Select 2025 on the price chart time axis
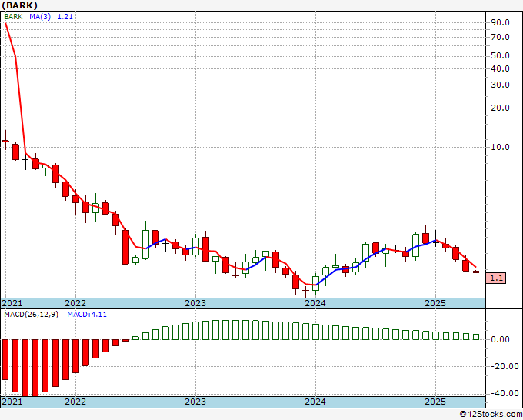The image size is (523, 420). click(435, 303)
